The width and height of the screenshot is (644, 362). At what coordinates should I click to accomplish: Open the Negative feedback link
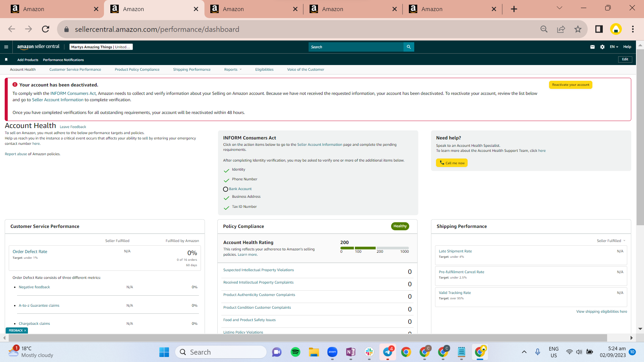coord(34,287)
